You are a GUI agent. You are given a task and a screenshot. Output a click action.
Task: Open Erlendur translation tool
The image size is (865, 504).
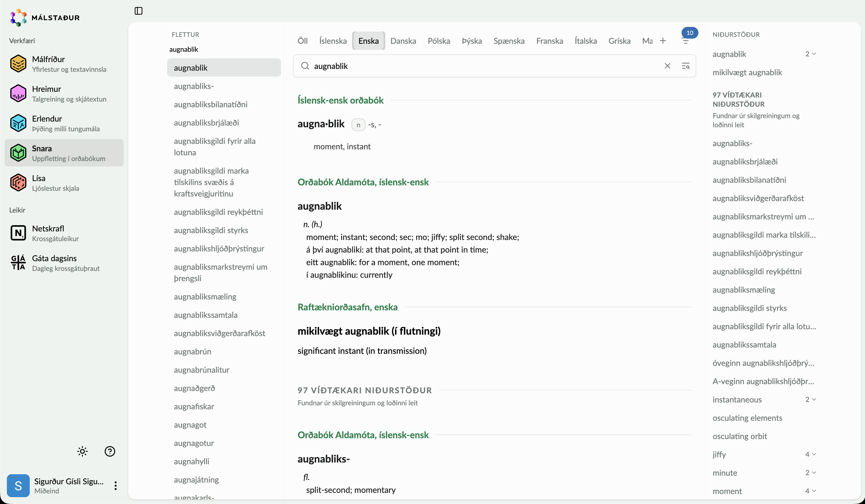click(64, 123)
